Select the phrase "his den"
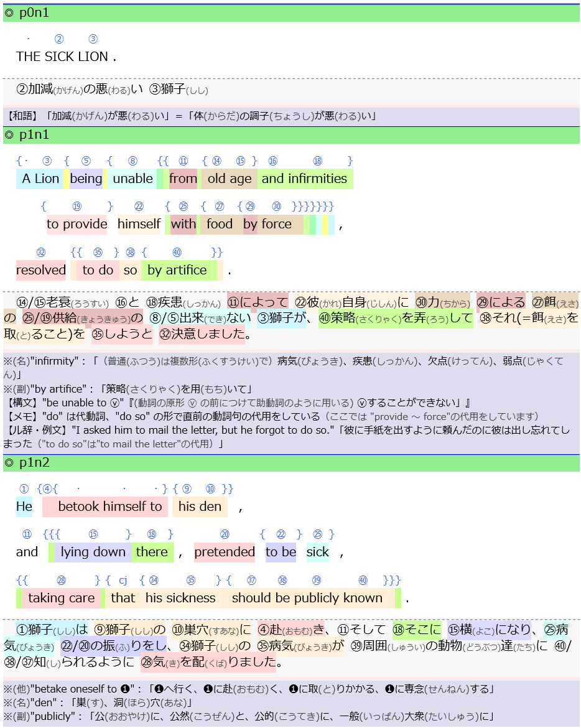This screenshot has width=581, height=728. point(200,506)
